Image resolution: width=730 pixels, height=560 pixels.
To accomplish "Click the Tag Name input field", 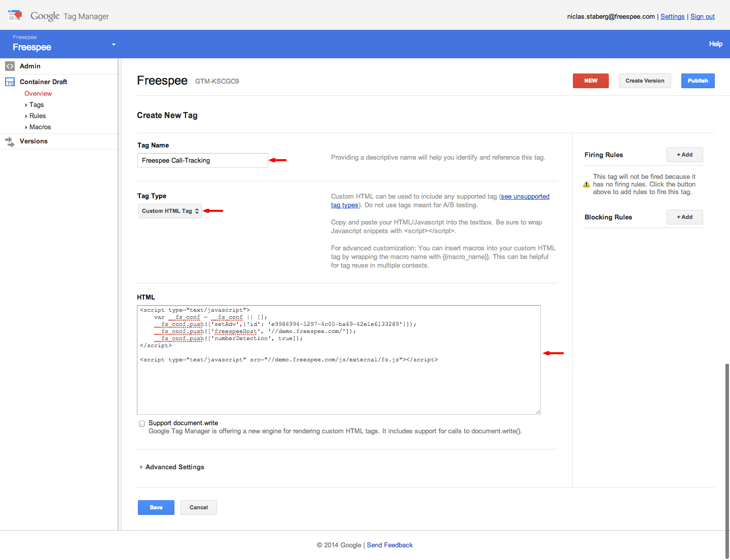I will [x=202, y=160].
